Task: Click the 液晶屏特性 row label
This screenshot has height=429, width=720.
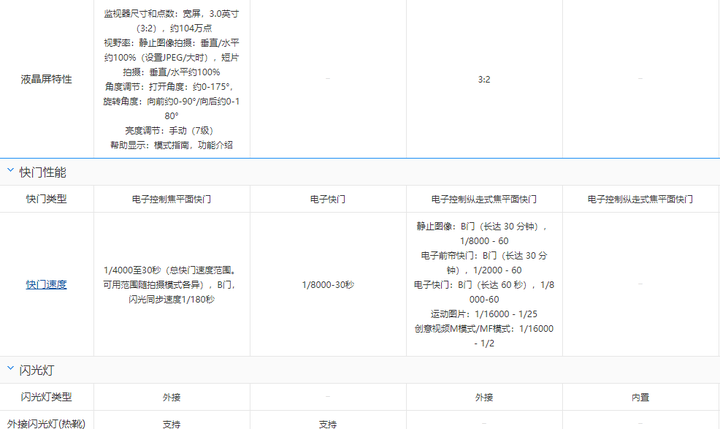Action: click(x=46, y=79)
